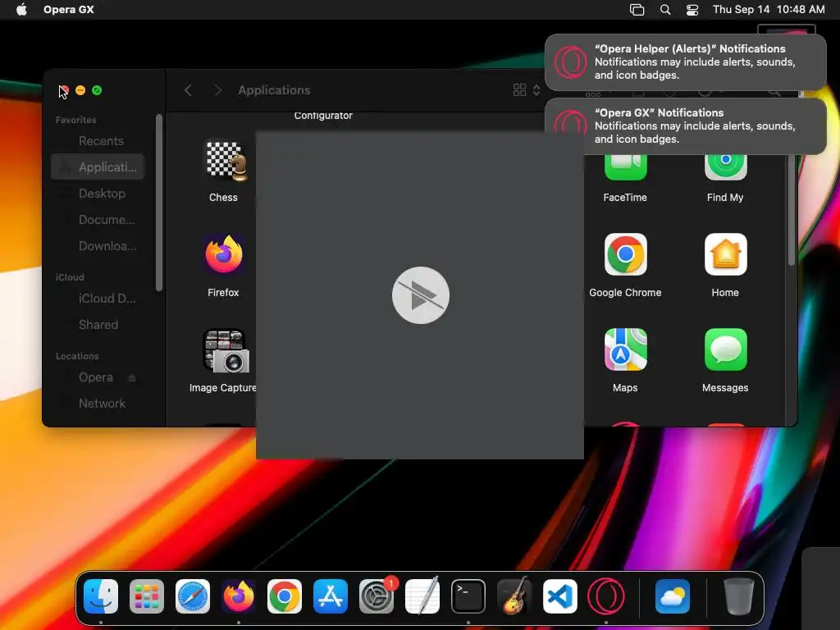Select Network in Finder sidebar
Screen dimensions: 840x630
[98, 404]
